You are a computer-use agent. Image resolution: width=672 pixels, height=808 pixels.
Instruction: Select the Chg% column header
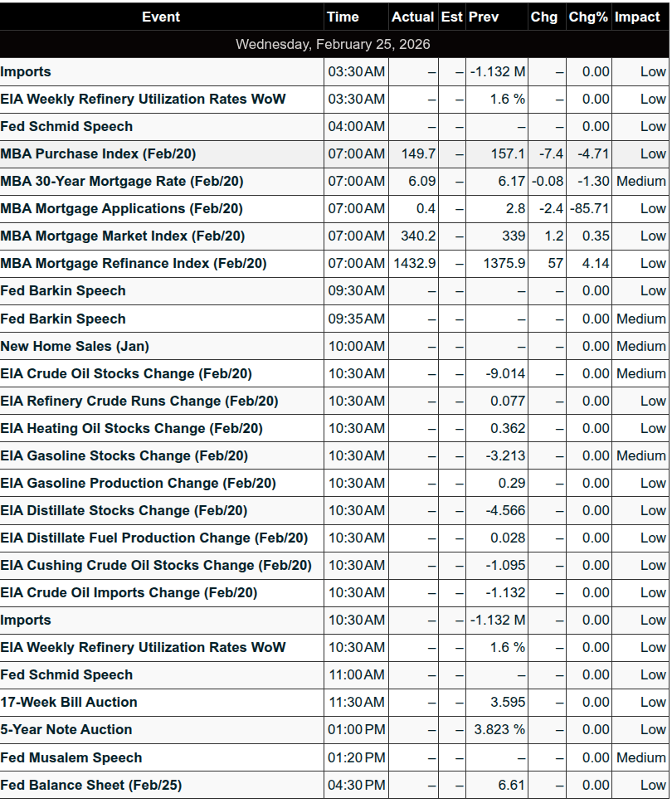point(587,17)
